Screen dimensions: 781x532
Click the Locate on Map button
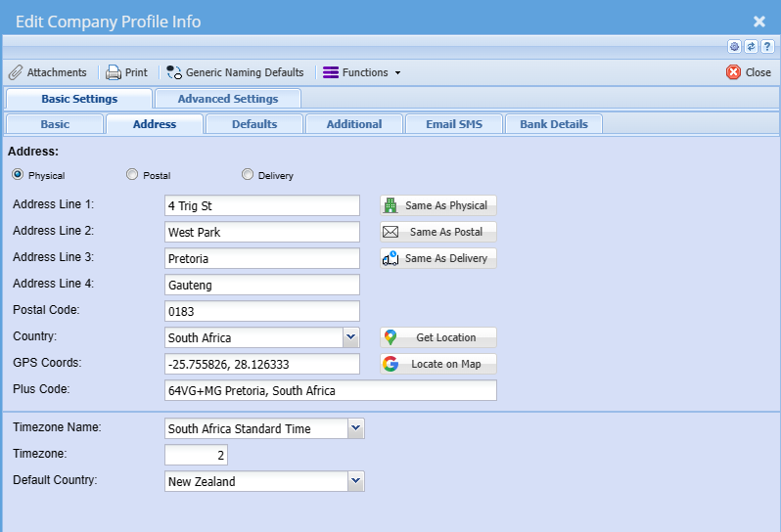pyautogui.click(x=438, y=364)
